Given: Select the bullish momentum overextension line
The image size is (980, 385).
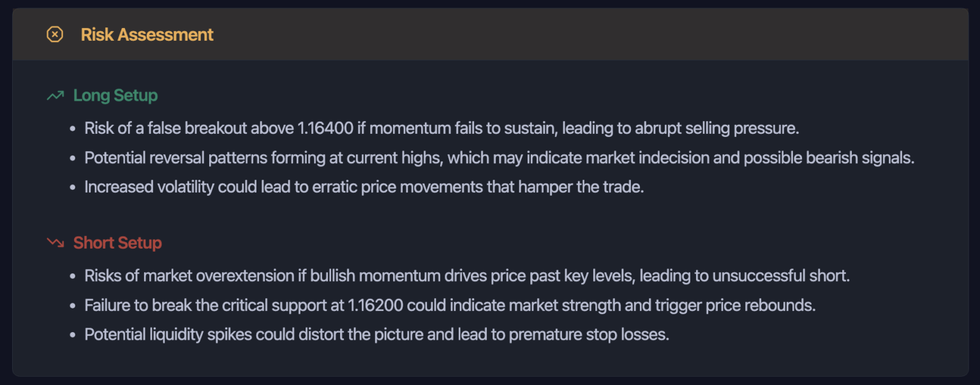Looking at the screenshot, I should 467,276.
